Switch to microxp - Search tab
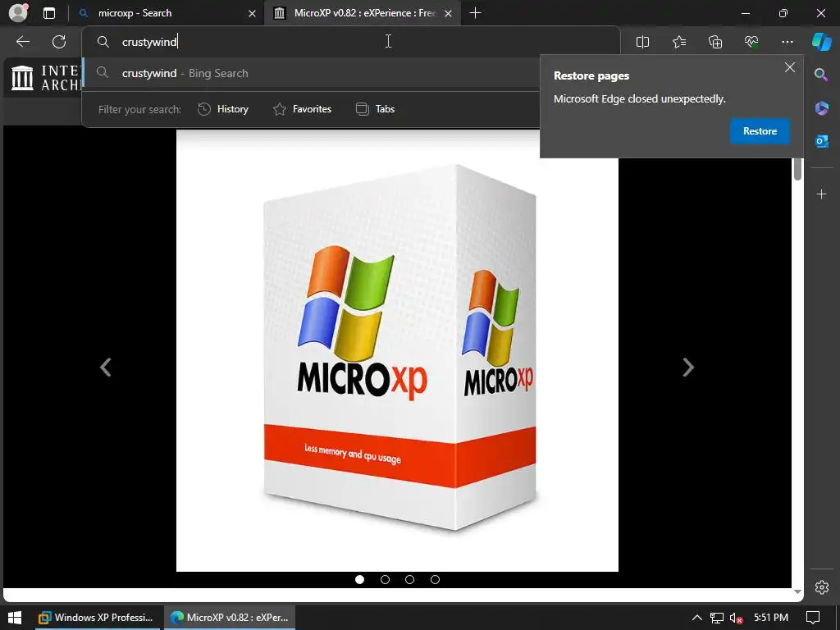The width and height of the screenshot is (840, 630). [x=167, y=13]
